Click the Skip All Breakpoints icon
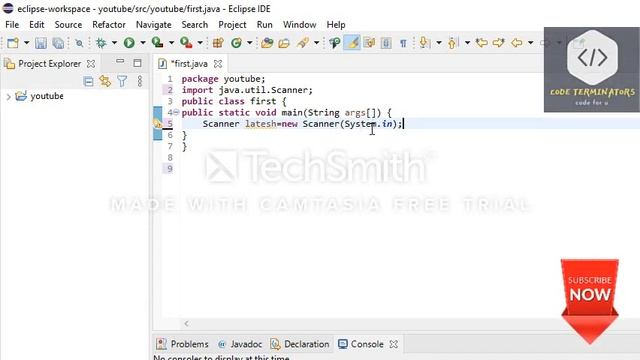The width and height of the screenshot is (640, 360). point(79,43)
